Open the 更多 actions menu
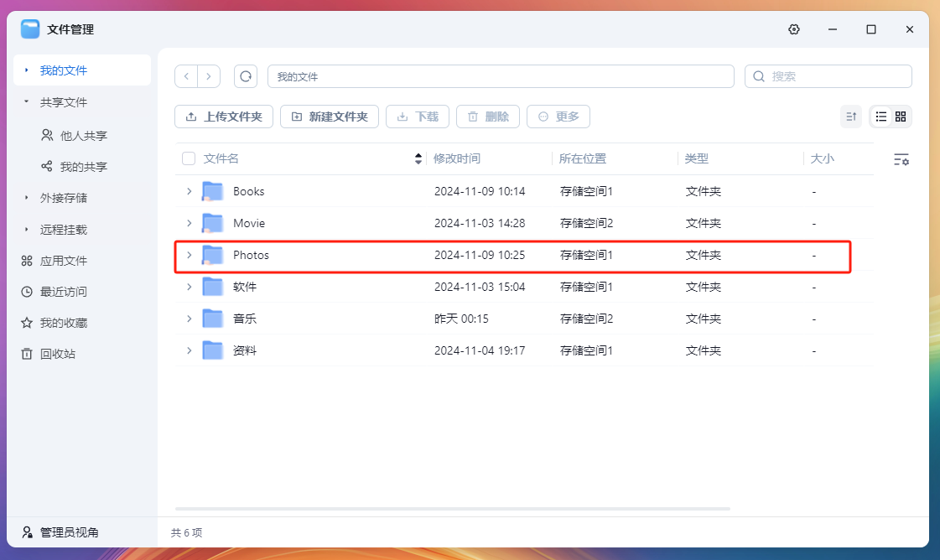 [558, 117]
